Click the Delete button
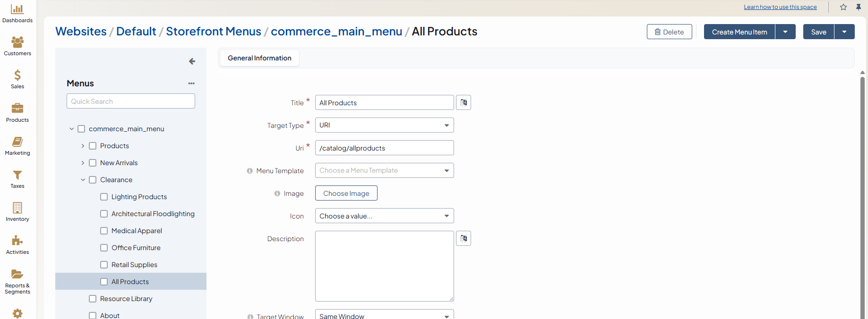Image resolution: width=868 pixels, height=319 pixels. pyautogui.click(x=669, y=32)
